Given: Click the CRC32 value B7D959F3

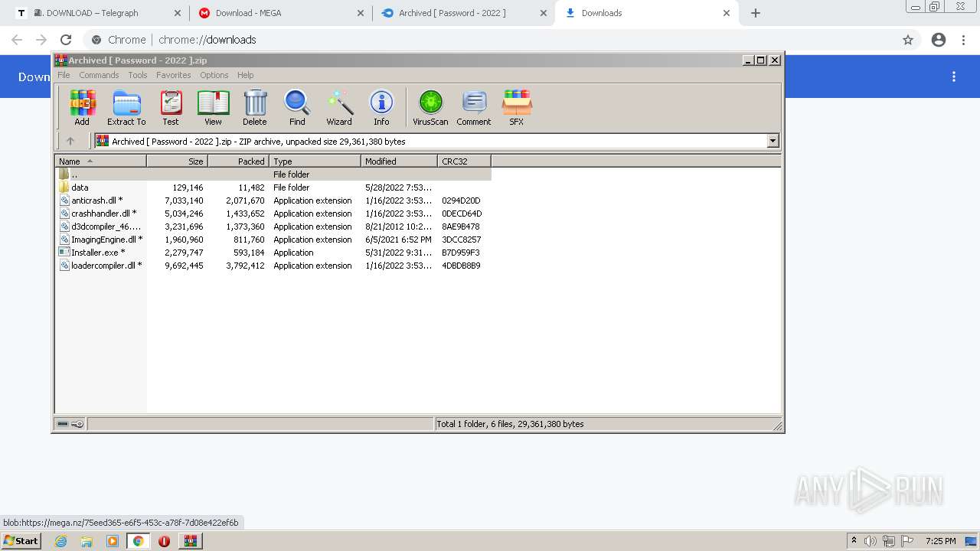Looking at the screenshot, I should pyautogui.click(x=461, y=253).
